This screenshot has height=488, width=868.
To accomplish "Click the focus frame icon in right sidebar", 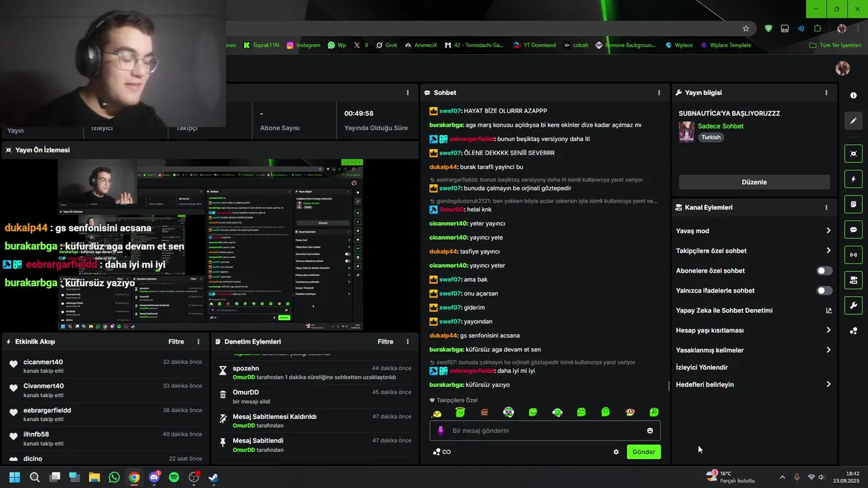I will point(854,154).
